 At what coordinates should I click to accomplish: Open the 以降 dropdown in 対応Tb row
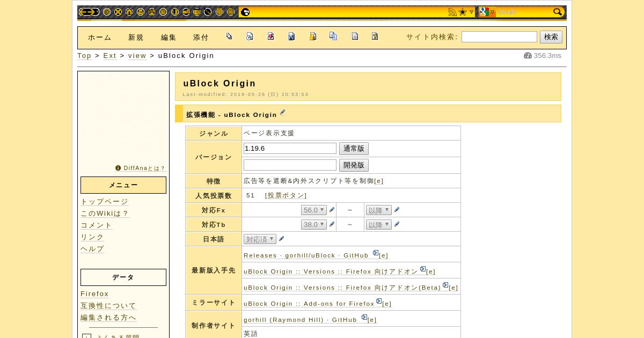(x=379, y=225)
